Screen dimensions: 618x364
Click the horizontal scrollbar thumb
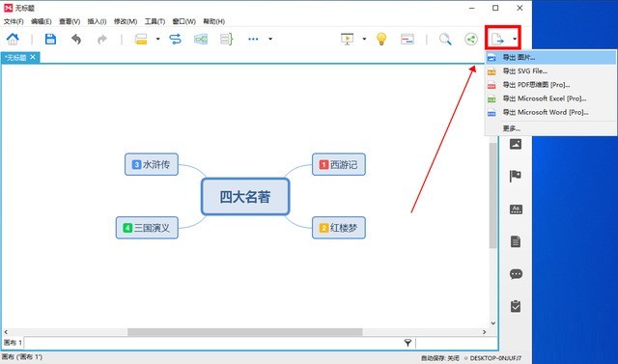(244, 332)
